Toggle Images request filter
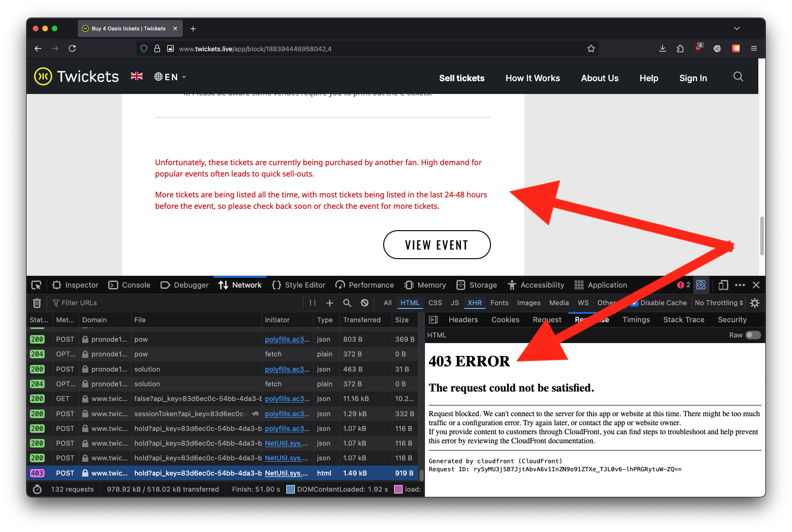Viewport: 792px width, 532px height. click(x=528, y=303)
